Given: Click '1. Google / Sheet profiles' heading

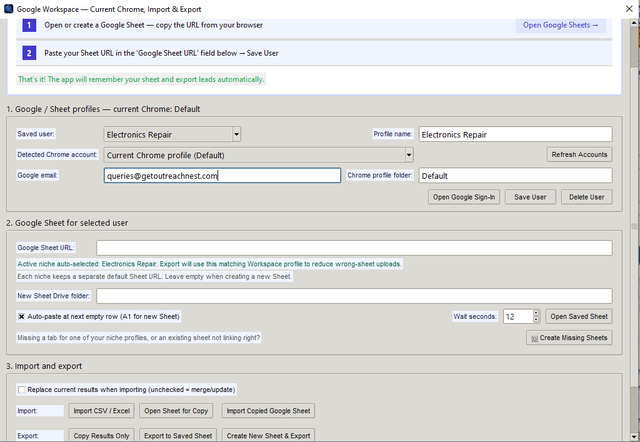Looking at the screenshot, I should coord(103,109).
